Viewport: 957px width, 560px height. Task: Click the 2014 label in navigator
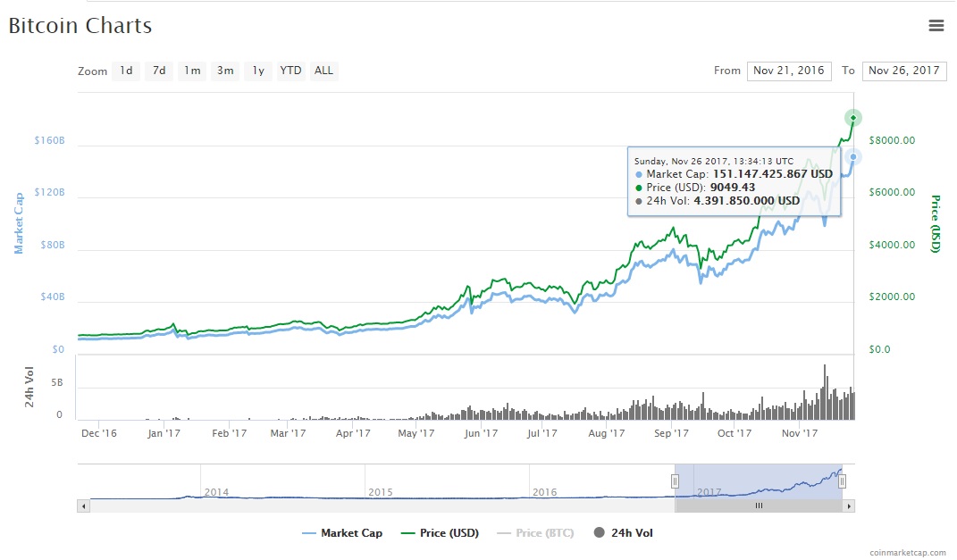click(216, 492)
